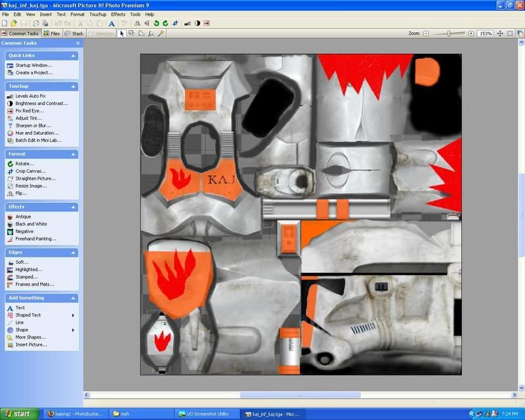
Task: Collapse the Add Something section
Action: 73,298
